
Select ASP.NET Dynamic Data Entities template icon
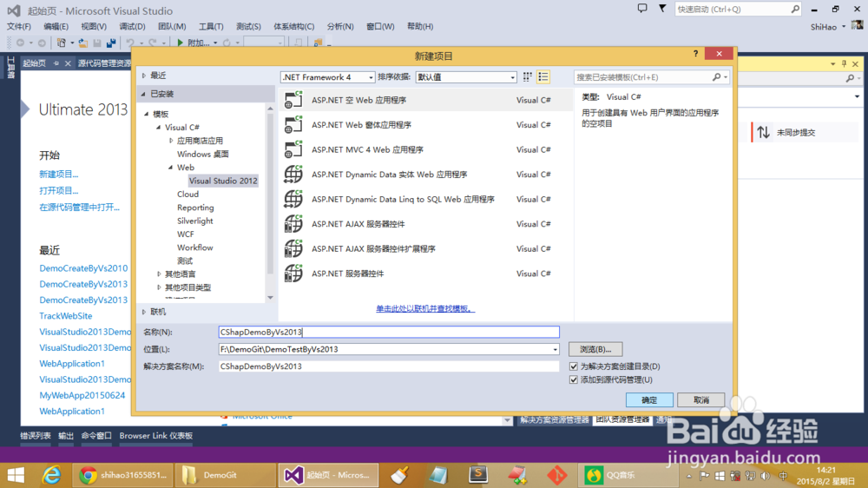[x=293, y=174]
